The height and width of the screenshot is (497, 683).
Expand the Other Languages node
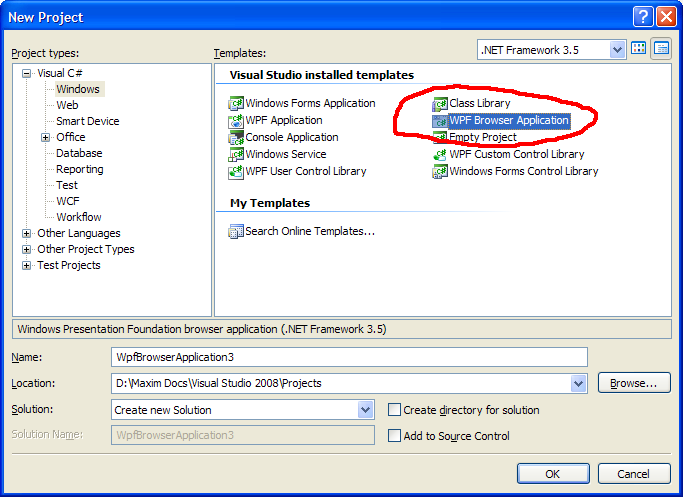click(27, 233)
